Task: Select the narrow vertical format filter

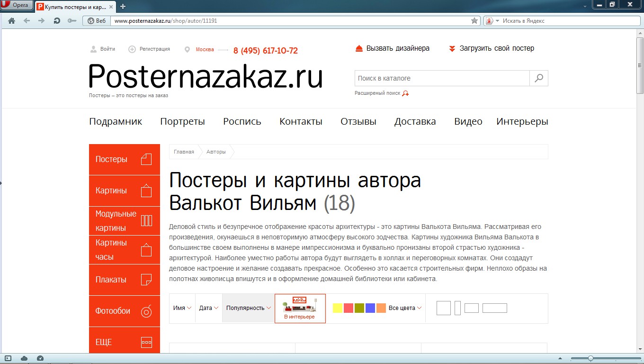Action: 457,308
